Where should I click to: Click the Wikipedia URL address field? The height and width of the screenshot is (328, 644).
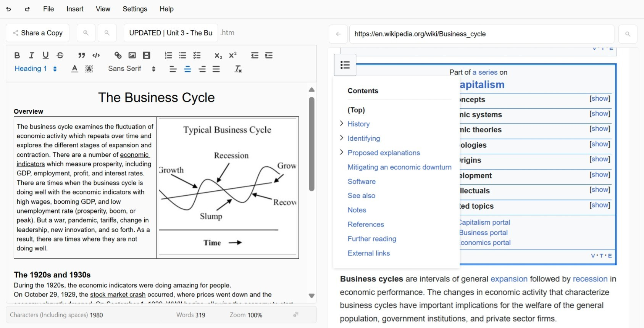481,34
